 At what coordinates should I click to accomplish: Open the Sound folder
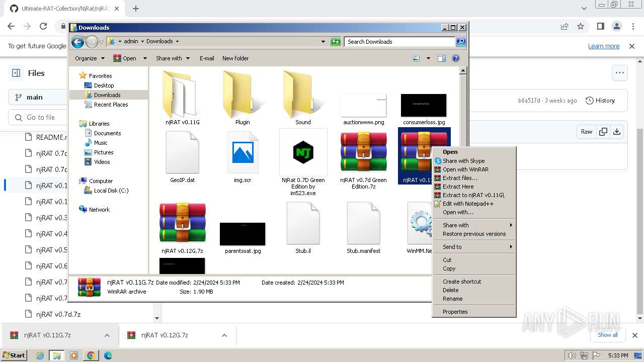(x=302, y=95)
